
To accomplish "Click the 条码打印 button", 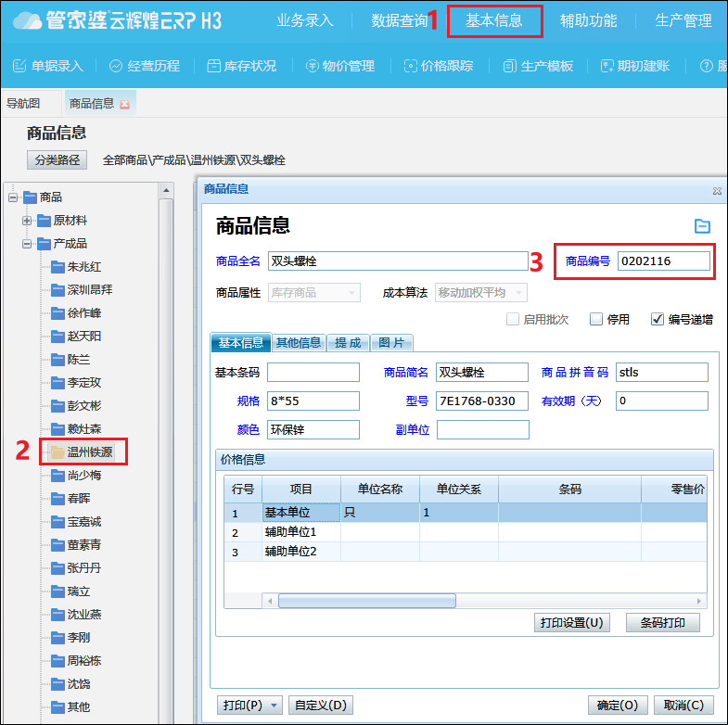I will pos(662,622).
